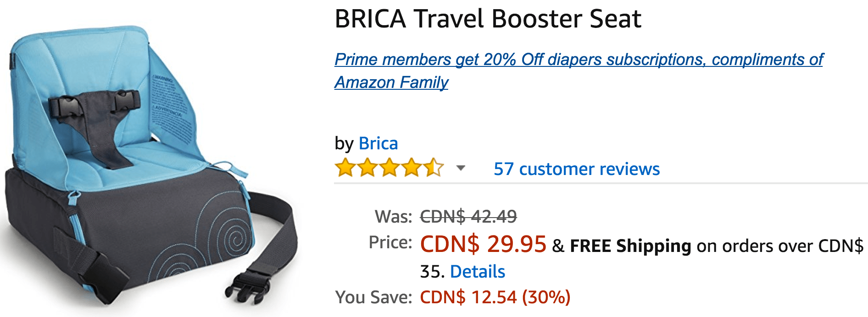Click the Price label

tap(390, 242)
